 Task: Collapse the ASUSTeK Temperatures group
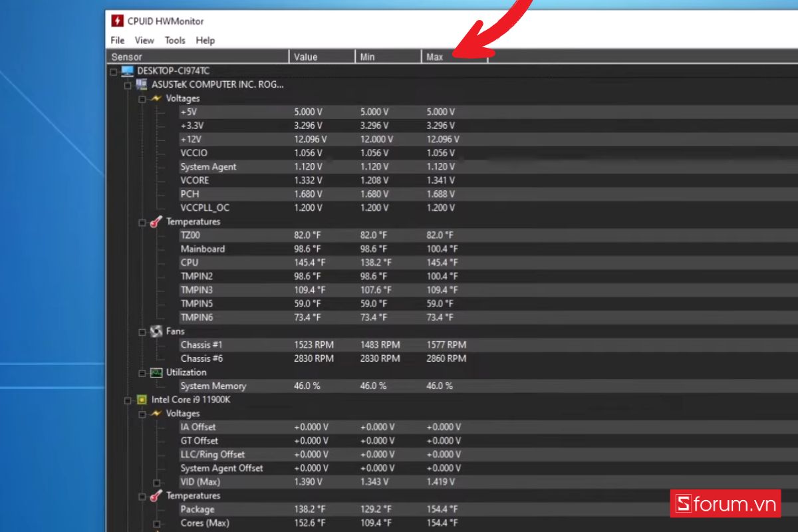tap(142, 222)
